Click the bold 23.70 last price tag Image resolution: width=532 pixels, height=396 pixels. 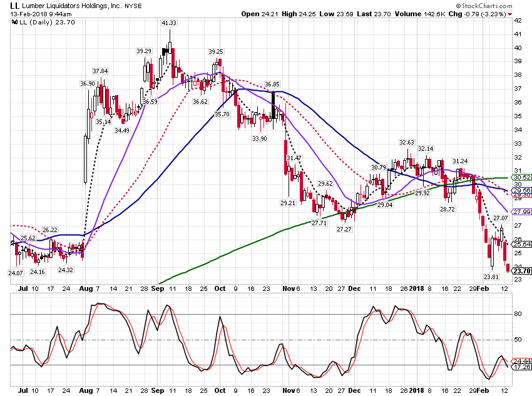click(x=521, y=271)
